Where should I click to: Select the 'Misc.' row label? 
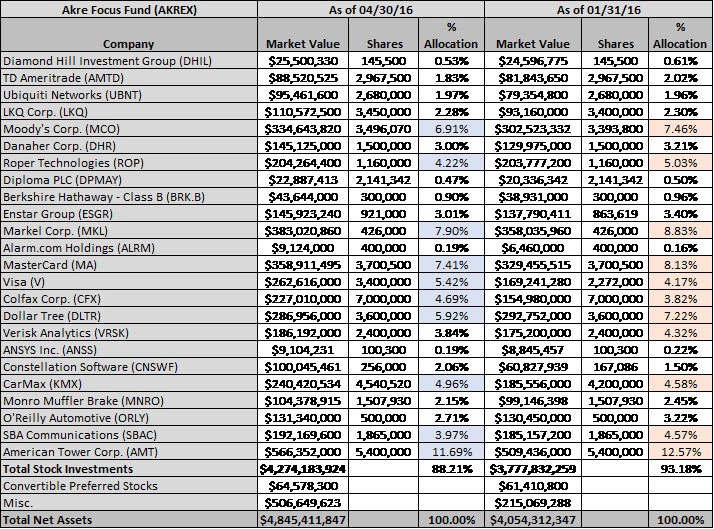coord(129,503)
